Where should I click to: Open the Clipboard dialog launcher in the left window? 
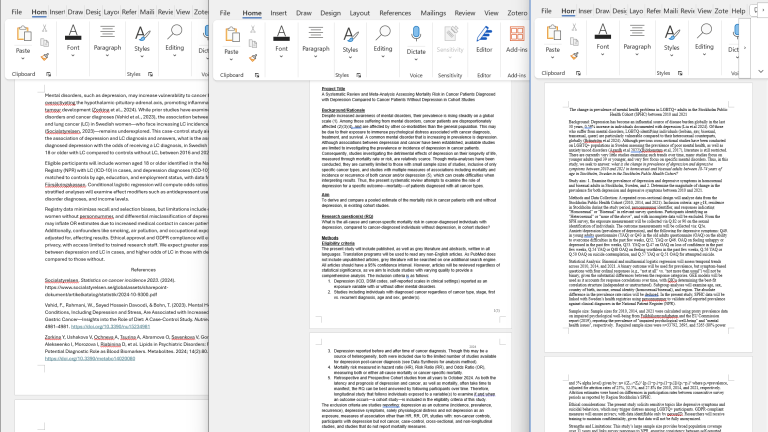coord(48,74)
